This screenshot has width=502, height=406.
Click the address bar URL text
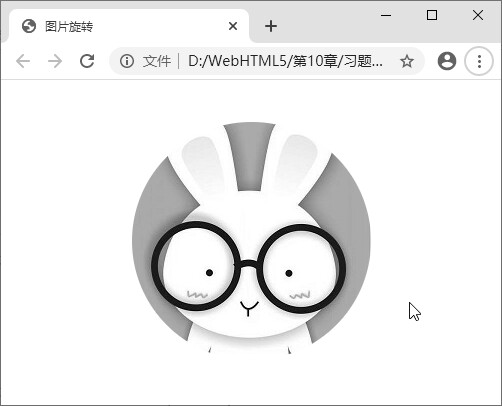coord(285,61)
